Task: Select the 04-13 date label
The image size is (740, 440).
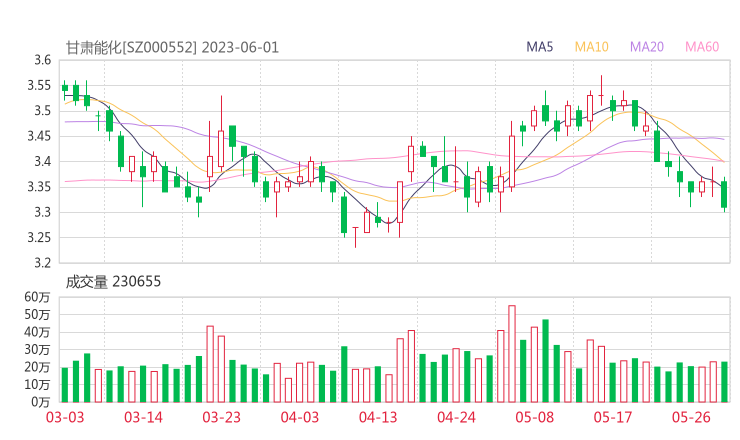Action: tap(378, 417)
